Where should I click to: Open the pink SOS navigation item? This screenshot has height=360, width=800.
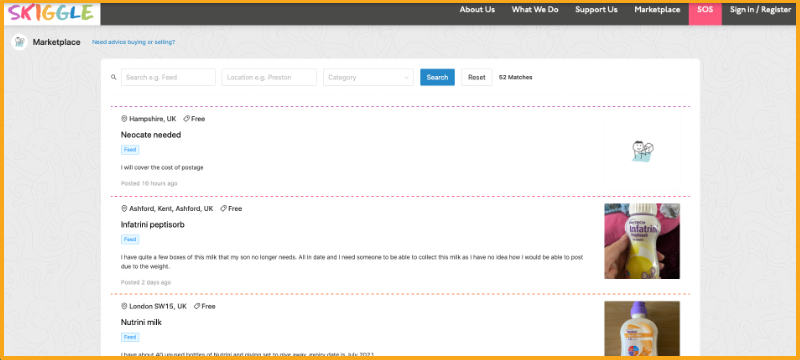click(705, 13)
